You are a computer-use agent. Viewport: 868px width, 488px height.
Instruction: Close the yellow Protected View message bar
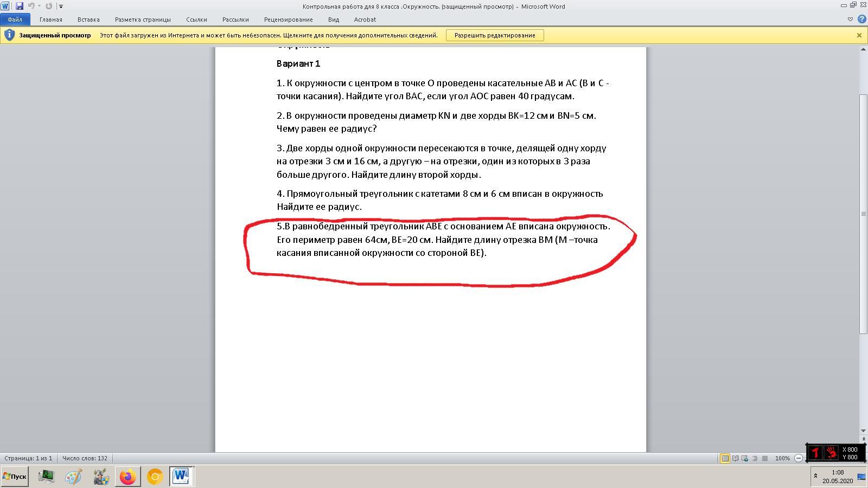pyautogui.click(x=859, y=35)
